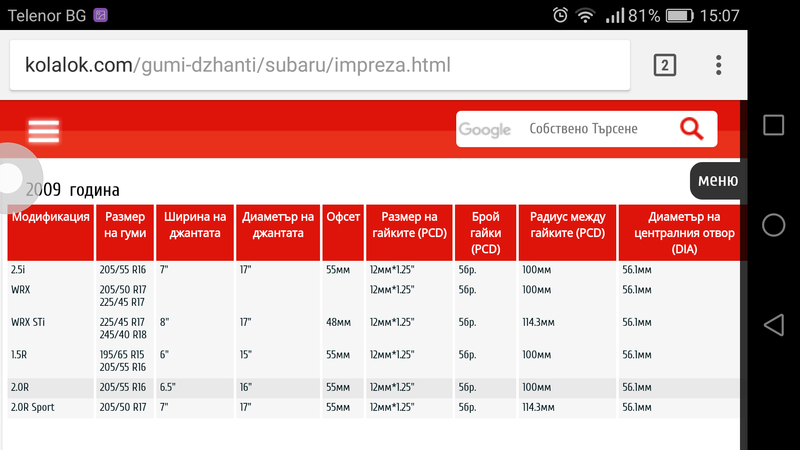Image resolution: width=800 pixels, height=450 pixels.
Task: Click tire size '205/55 R16' in 2.5i row
Action: pyautogui.click(x=122, y=269)
